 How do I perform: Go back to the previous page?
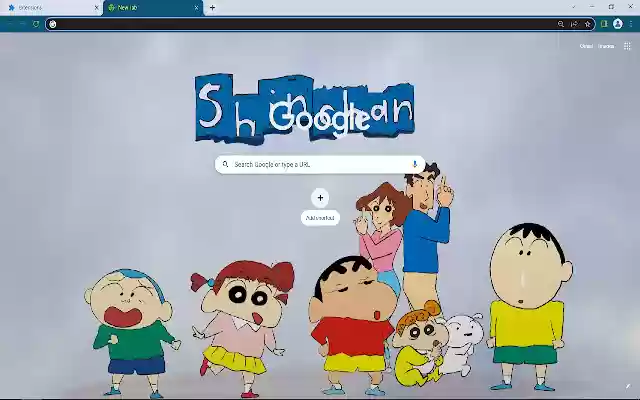tap(10, 24)
